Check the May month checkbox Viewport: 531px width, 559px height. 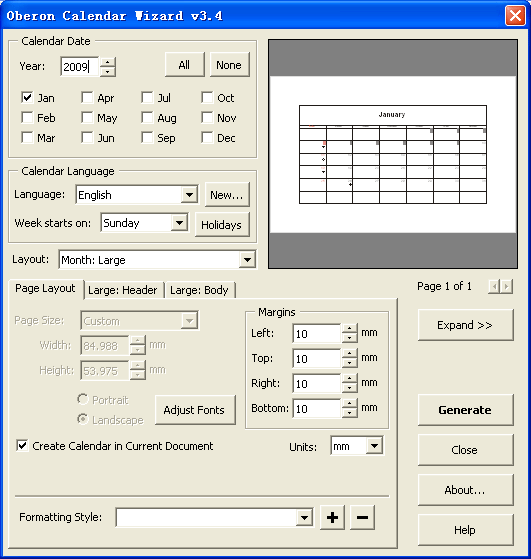(x=87, y=117)
